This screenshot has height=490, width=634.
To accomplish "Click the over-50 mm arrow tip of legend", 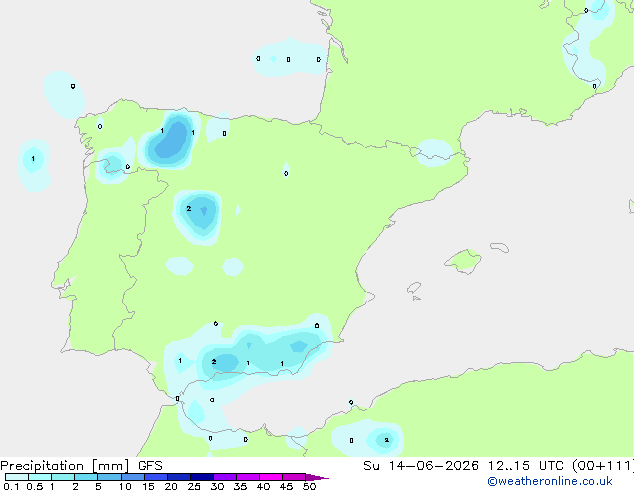I will 317,477.
